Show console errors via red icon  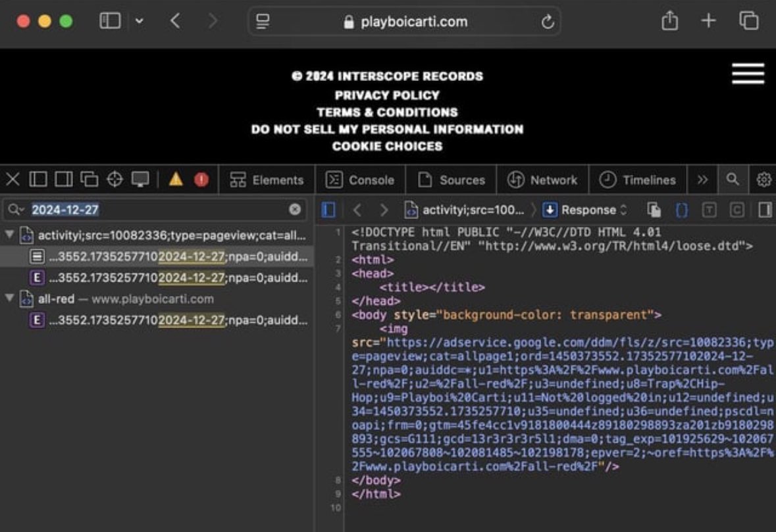tap(201, 180)
